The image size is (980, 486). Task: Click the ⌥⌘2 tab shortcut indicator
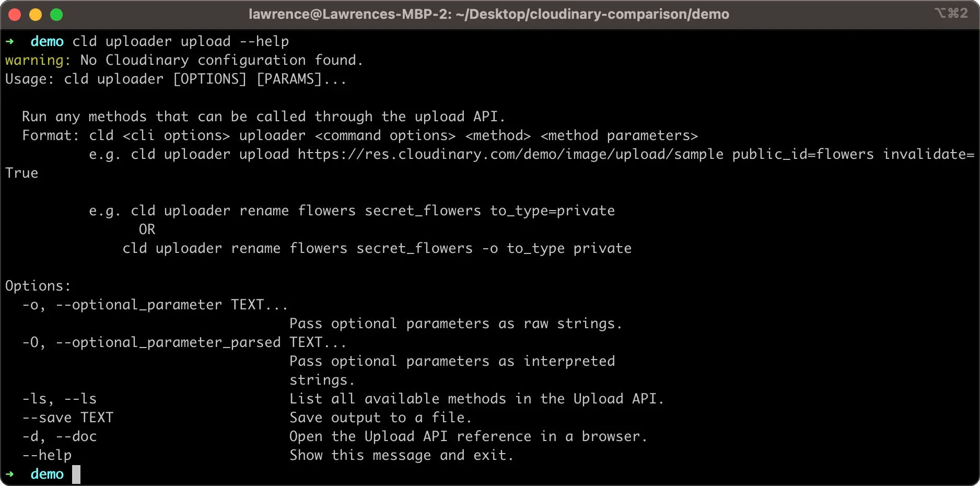[x=952, y=14]
